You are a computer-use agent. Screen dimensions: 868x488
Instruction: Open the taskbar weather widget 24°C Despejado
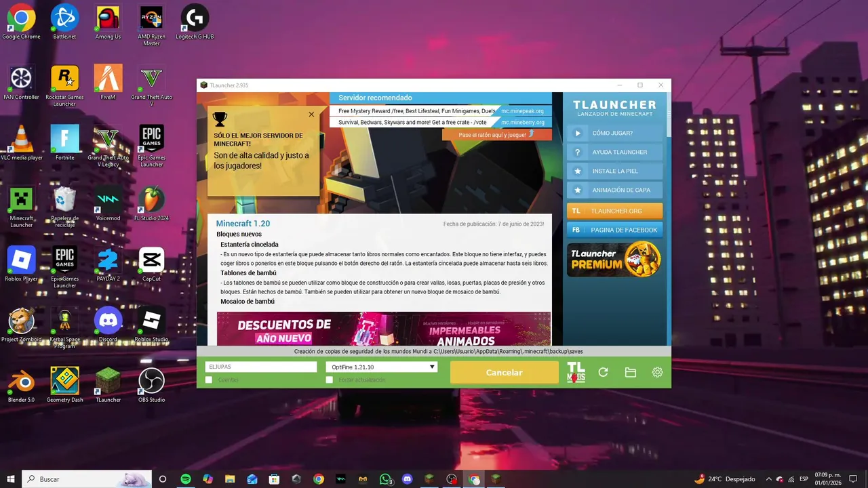[725, 479]
